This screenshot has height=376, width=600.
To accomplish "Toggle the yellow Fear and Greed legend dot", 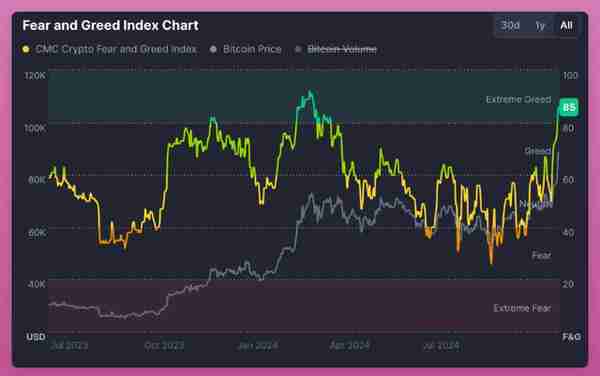I will [26, 49].
